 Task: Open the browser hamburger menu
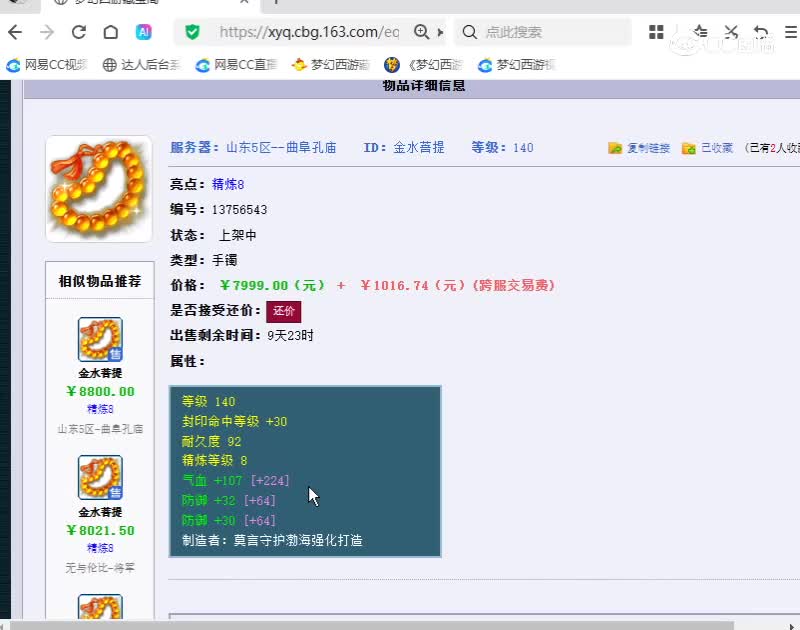pos(791,32)
